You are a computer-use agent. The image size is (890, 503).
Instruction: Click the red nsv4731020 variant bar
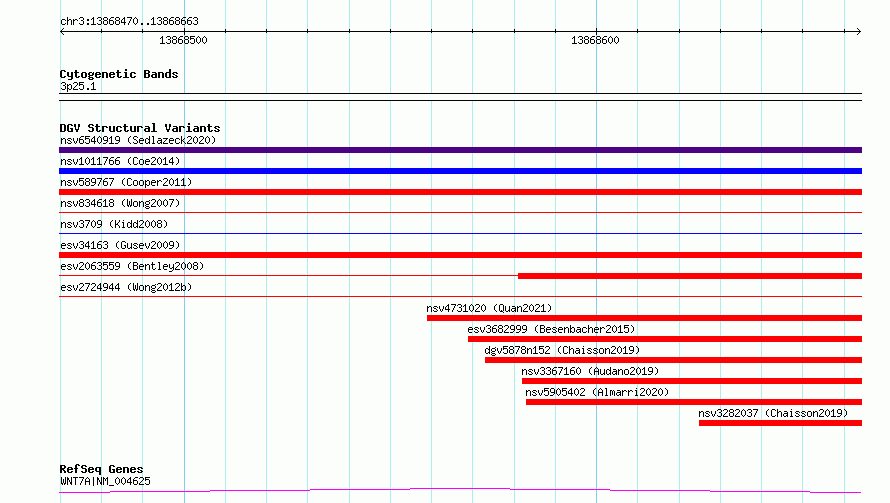644,318
